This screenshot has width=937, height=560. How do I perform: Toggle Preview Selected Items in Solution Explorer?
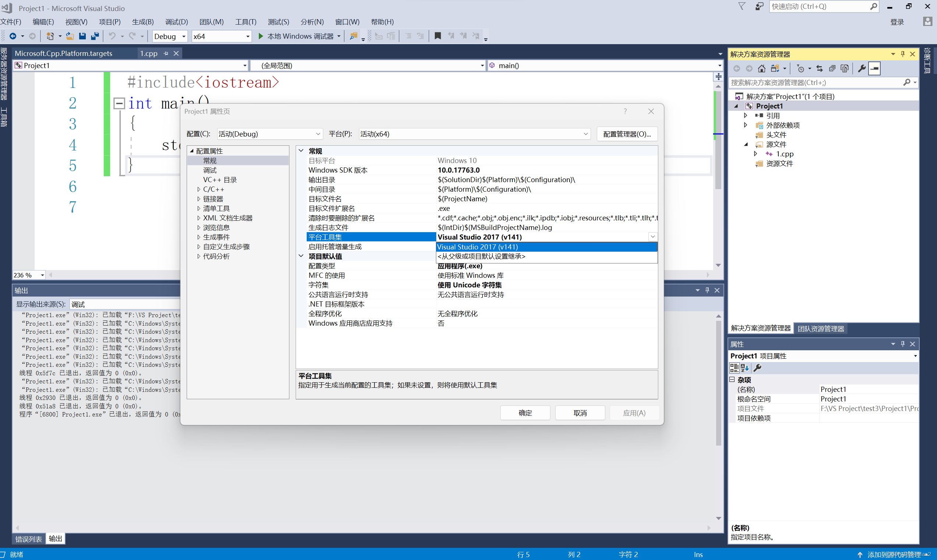(874, 68)
